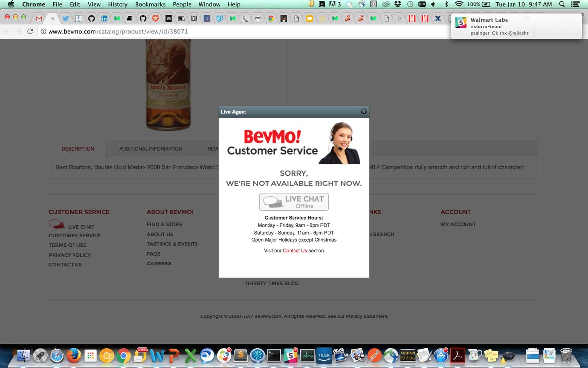
Task: Open the View menu
Action: tap(94, 4)
